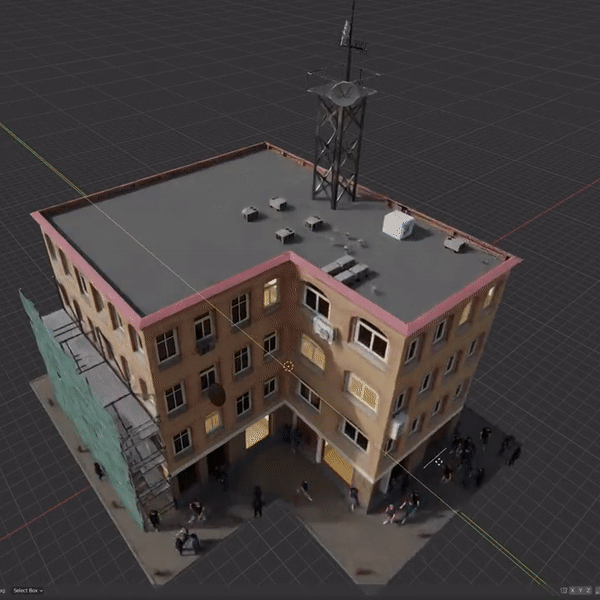
Task: Toggle the Z axis mirror button
Action: pos(589,590)
